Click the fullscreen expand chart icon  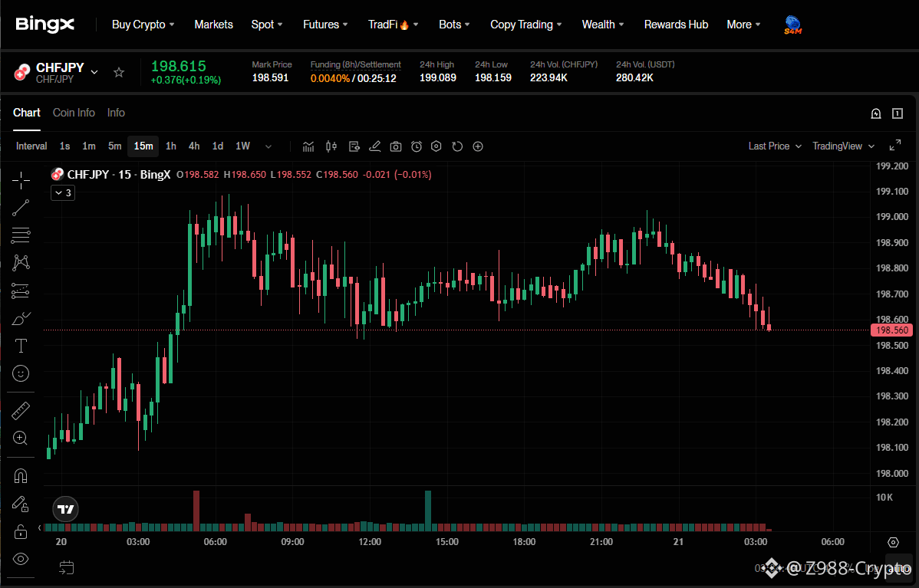pos(895,146)
